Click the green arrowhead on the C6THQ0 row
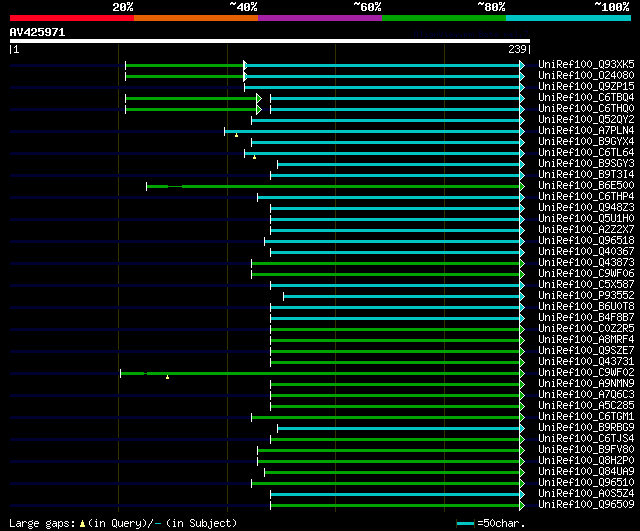640x531 pixels. tap(259, 109)
